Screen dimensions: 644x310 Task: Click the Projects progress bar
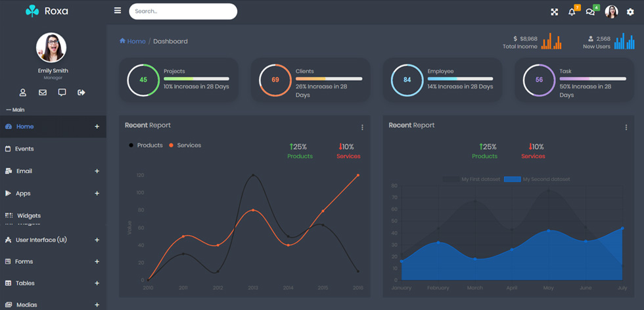coord(196,78)
